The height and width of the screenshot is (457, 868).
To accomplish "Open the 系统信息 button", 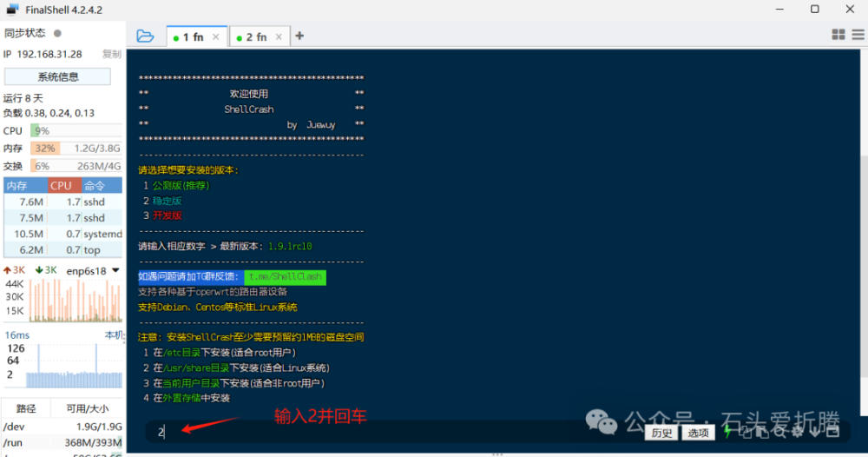I will (57, 76).
